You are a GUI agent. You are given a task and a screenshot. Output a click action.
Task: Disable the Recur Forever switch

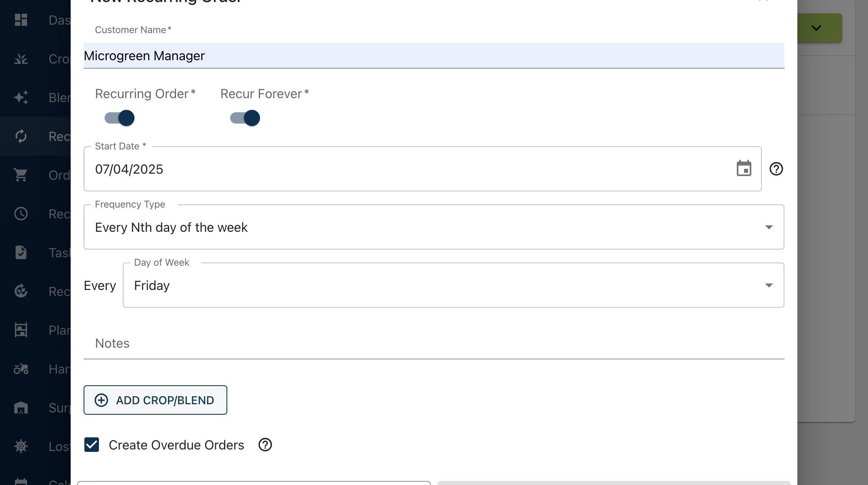(x=245, y=118)
